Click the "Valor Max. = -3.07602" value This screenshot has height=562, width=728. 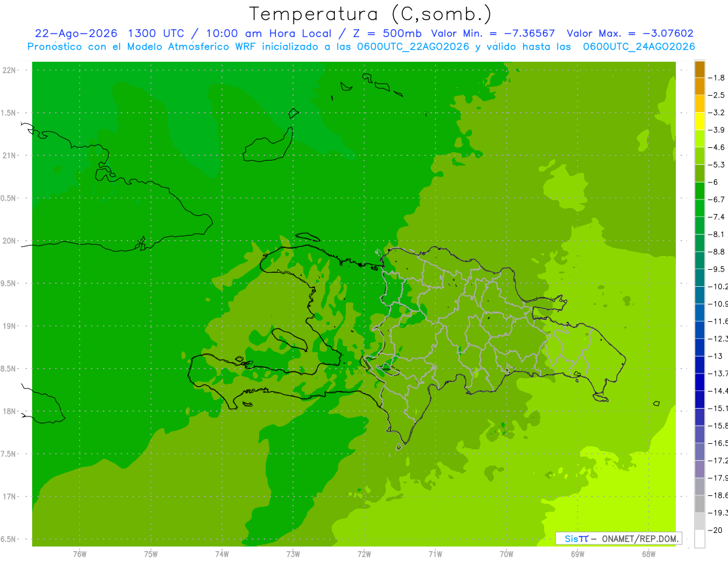click(630, 33)
